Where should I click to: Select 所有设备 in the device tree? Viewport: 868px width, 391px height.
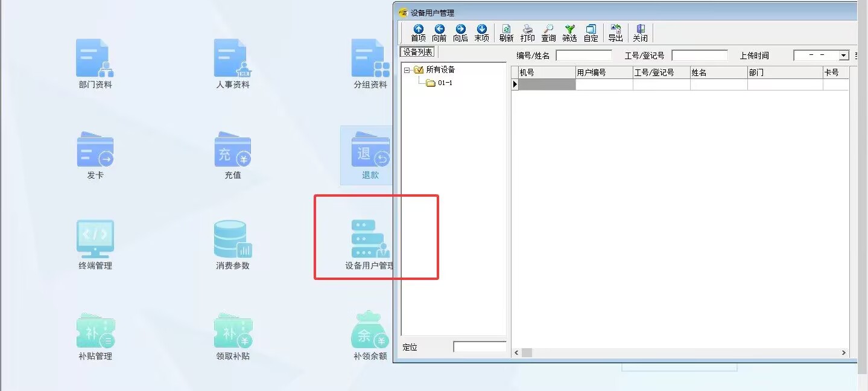coord(440,69)
